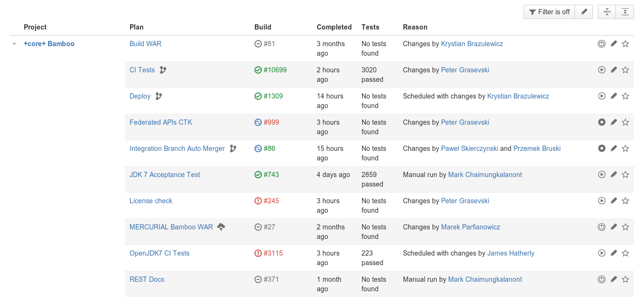Run the JDK 7 Acceptance Test plan
This screenshot has height=297, width=644.
[x=602, y=175]
